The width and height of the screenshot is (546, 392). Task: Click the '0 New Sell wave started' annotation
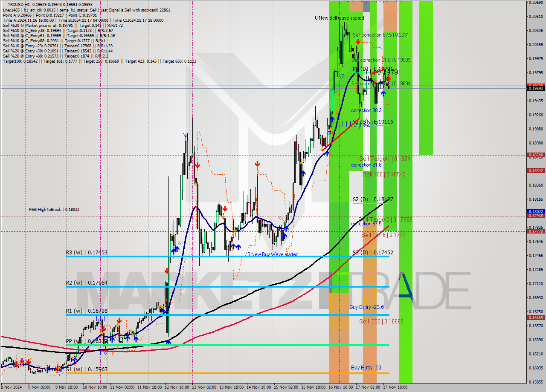coord(340,18)
